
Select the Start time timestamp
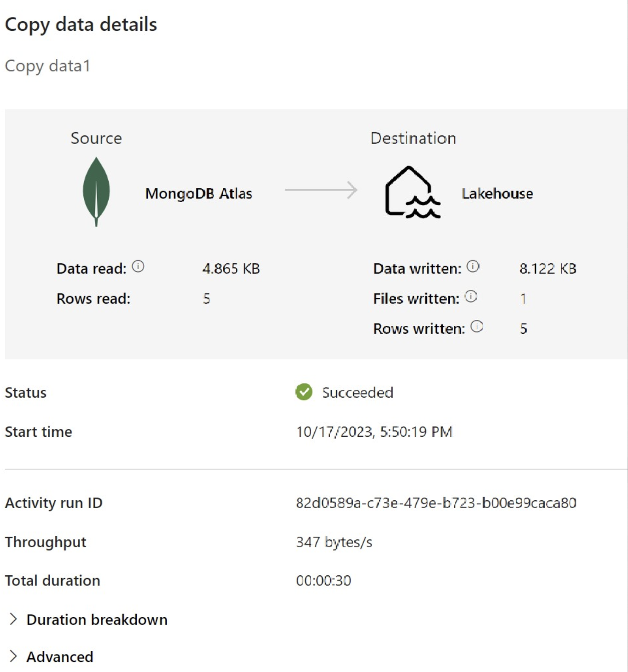pos(374,431)
